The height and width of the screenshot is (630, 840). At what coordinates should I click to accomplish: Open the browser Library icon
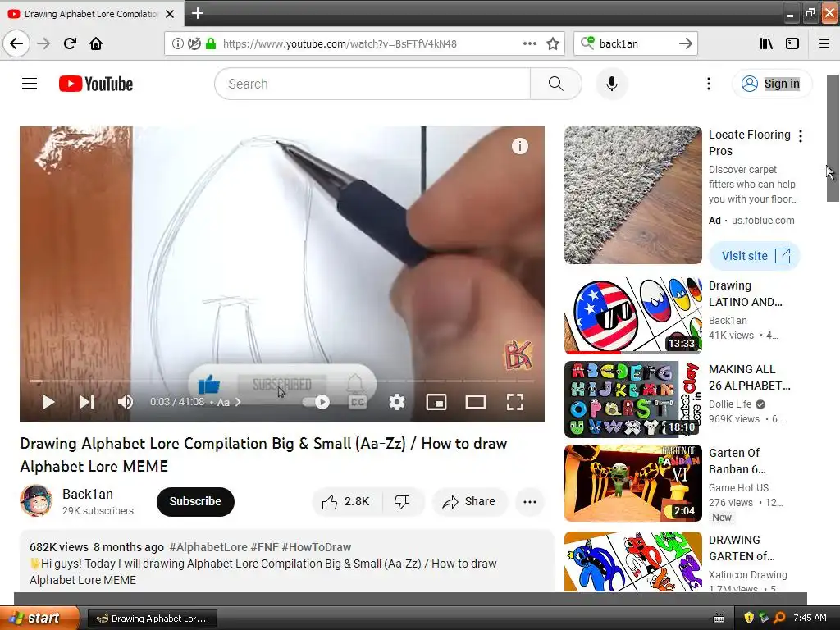pyautogui.click(x=766, y=43)
